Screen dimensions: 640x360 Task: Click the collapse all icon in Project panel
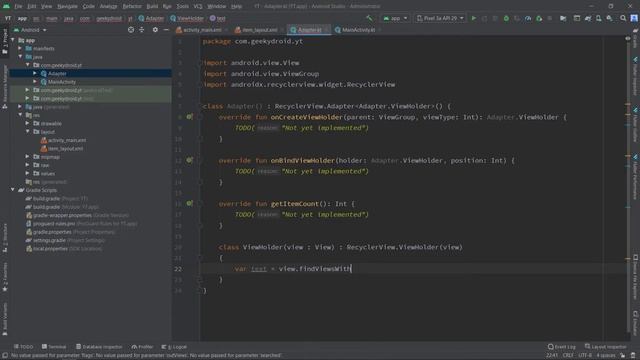tap(142, 30)
